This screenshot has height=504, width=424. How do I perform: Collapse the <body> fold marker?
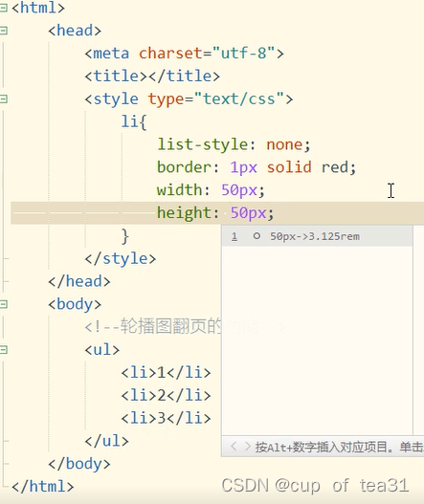click(3, 304)
